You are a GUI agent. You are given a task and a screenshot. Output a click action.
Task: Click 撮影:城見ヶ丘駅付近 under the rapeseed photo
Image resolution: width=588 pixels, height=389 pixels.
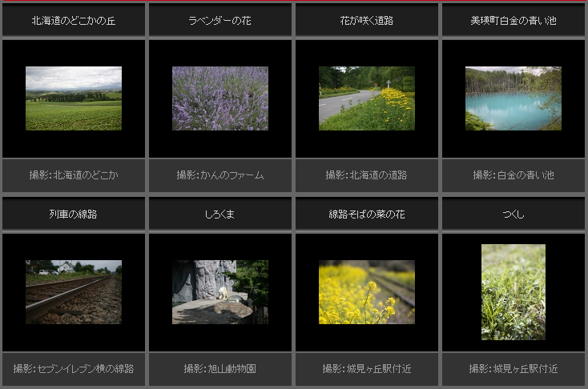tap(367, 369)
